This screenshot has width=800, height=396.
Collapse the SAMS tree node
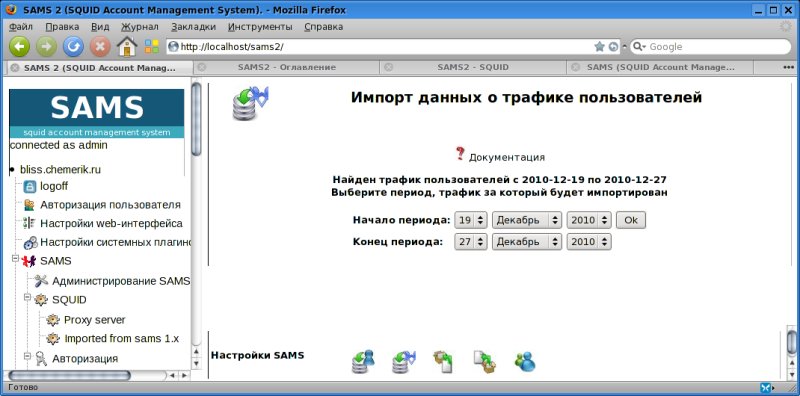(x=16, y=259)
